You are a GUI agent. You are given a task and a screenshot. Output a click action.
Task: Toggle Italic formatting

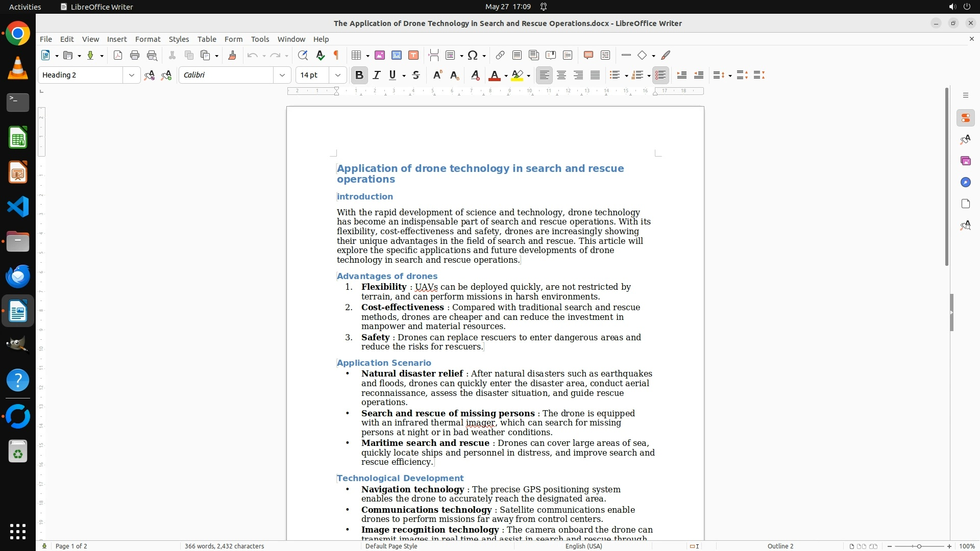[376, 75]
